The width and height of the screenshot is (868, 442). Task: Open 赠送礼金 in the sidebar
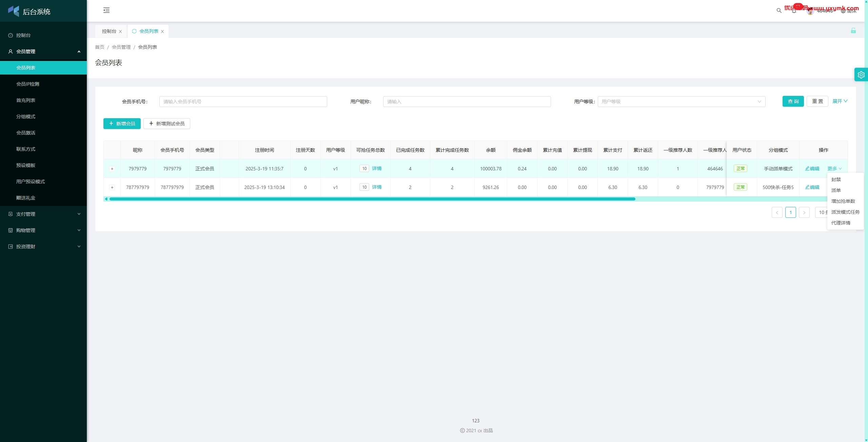43,198
